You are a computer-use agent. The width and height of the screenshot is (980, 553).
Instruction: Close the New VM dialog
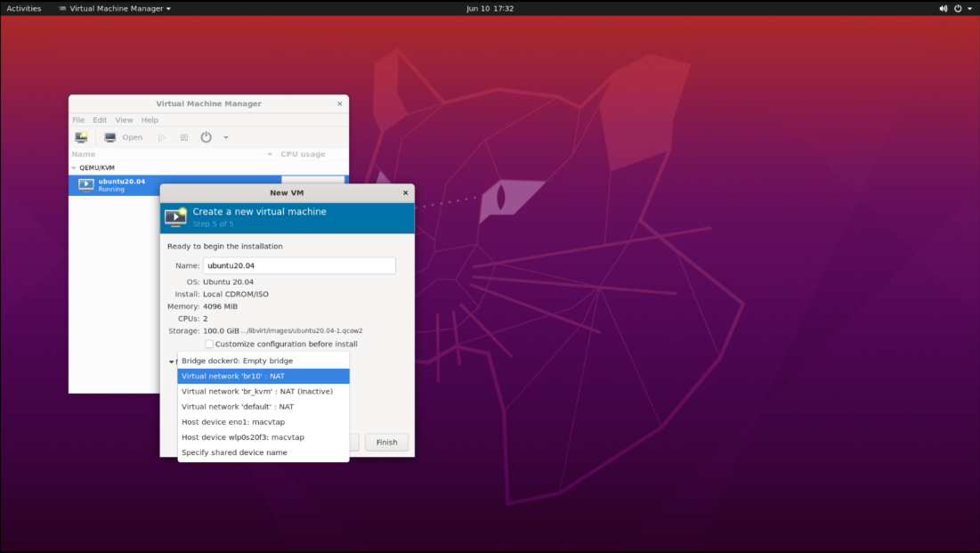[x=406, y=192]
